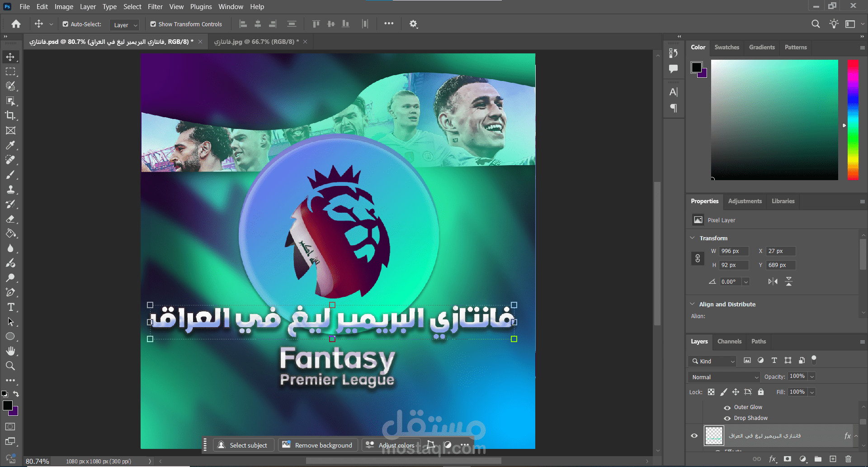Pick a shade in color field
The width and height of the screenshot is (868, 467).
point(774,120)
